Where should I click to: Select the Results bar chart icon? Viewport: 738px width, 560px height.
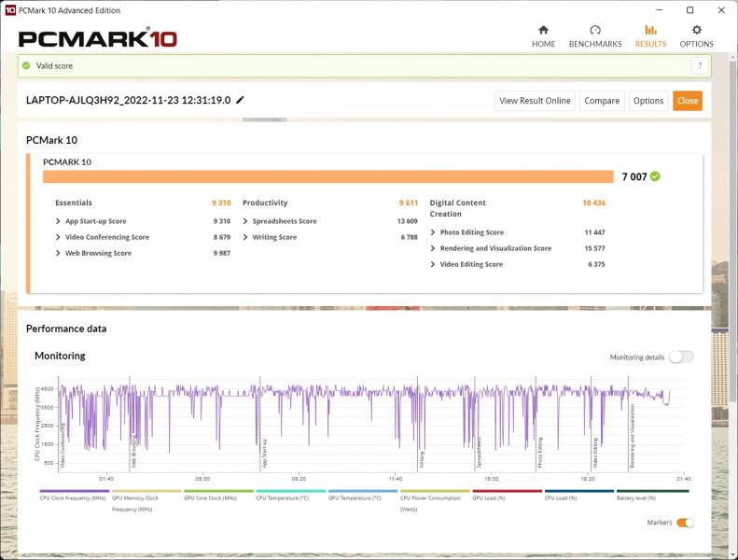[650, 30]
